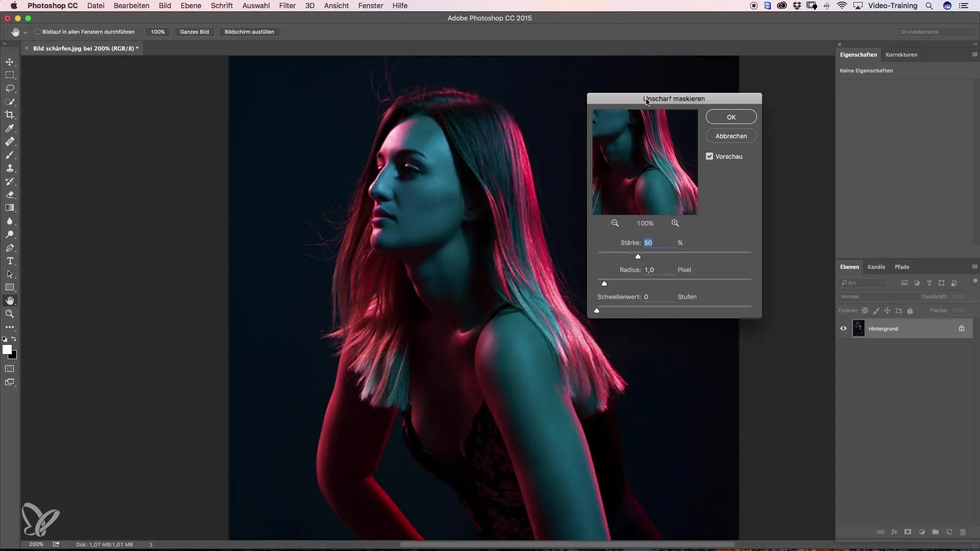The width and height of the screenshot is (980, 551).
Task: Select the History Brush tool
Action: [10, 181]
